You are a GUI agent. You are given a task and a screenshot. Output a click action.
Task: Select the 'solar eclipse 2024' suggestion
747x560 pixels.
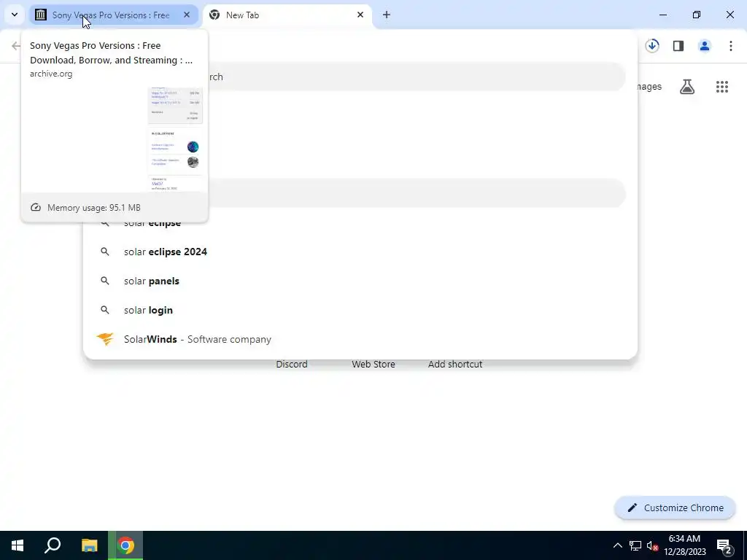(360, 252)
